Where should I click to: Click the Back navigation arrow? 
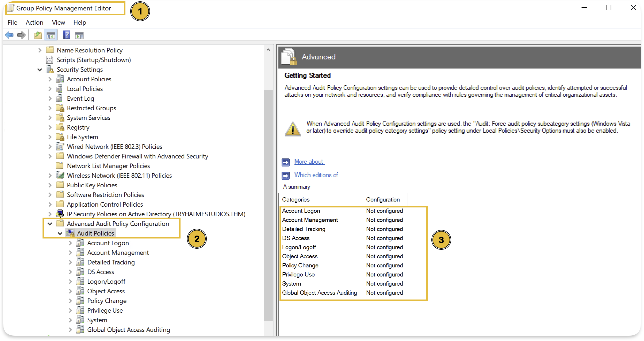[9, 35]
